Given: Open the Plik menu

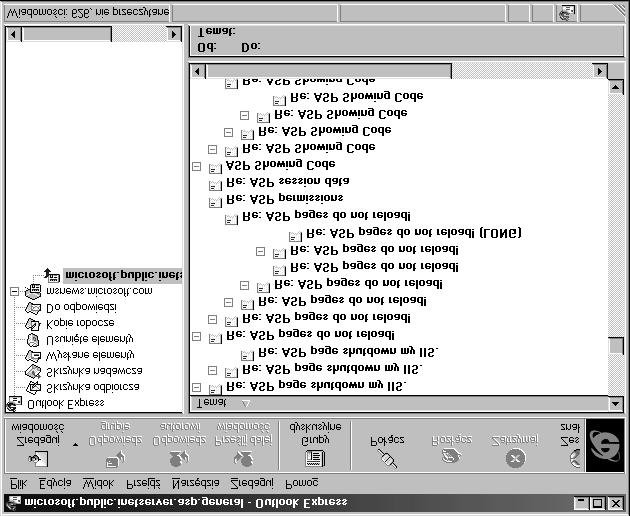Looking at the screenshot, I should (x=18, y=483).
